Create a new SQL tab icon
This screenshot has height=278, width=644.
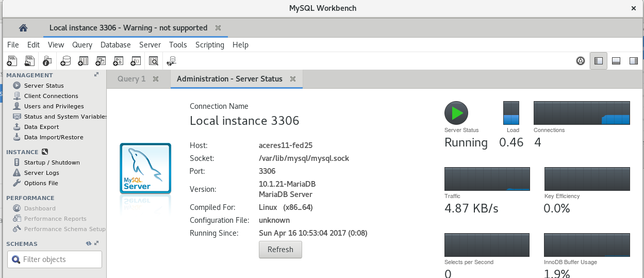point(12,61)
